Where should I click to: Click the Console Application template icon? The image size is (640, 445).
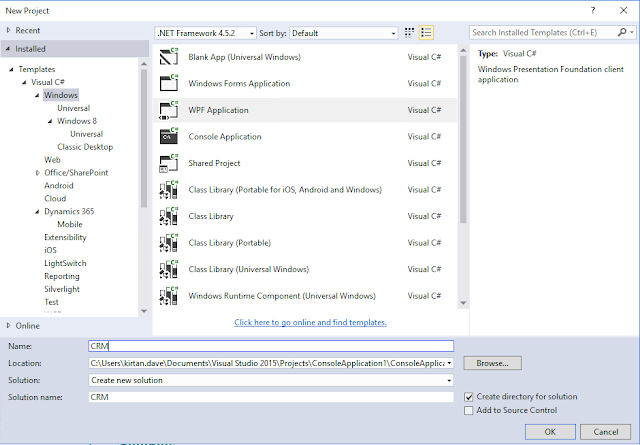[x=169, y=136]
